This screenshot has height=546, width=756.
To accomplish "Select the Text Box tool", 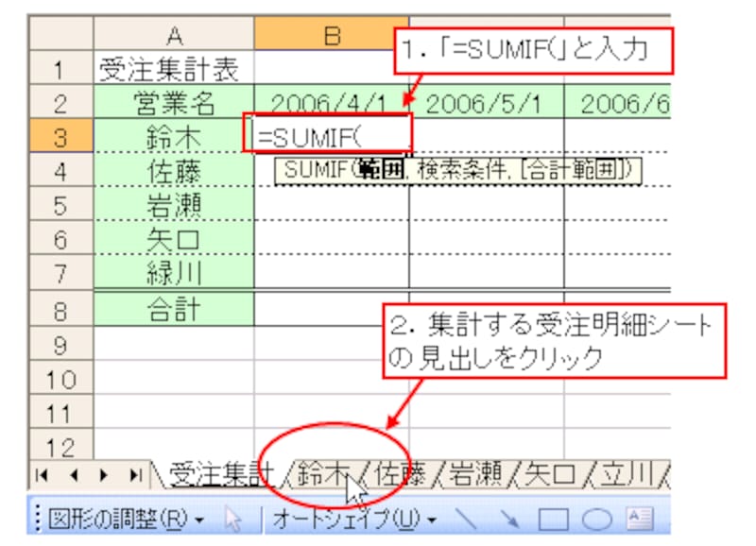I will (x=640, y=520).
